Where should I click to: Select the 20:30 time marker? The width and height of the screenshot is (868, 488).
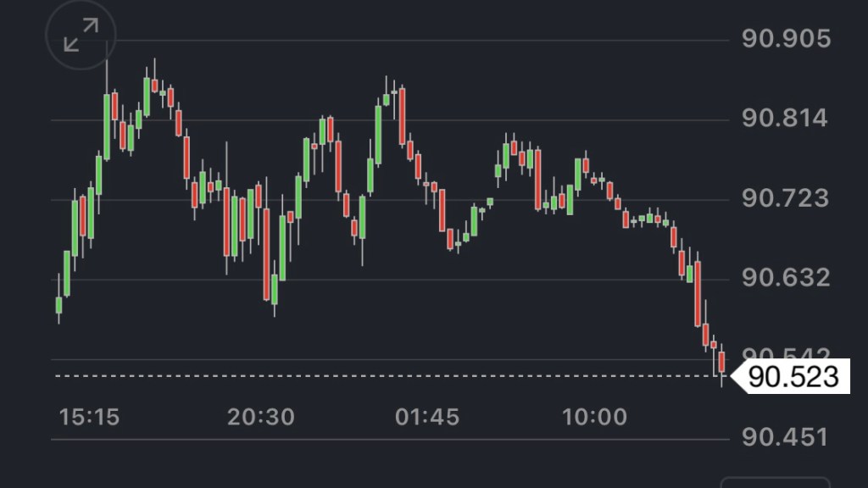(260, 417)
